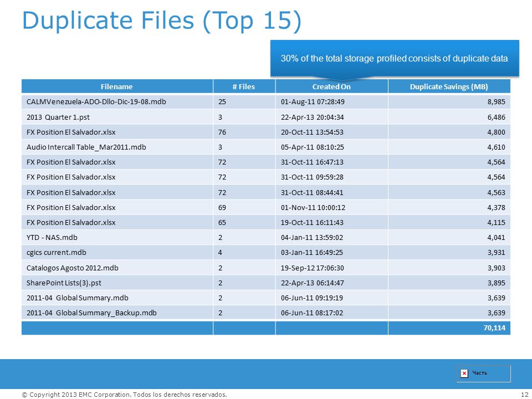Select the date 01-Aug-11 07:28:49

point(313,102)
